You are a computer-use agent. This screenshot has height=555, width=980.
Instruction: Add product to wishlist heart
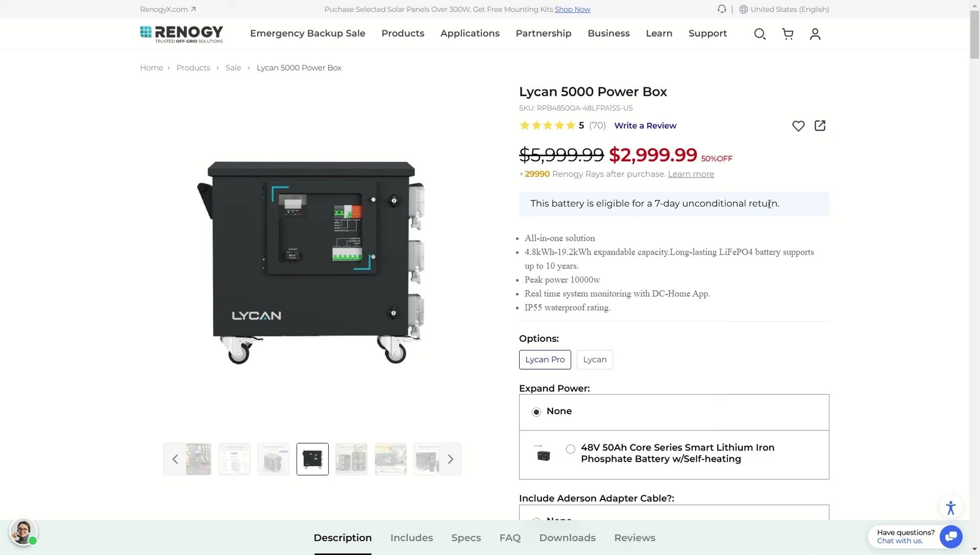point(798,126)
